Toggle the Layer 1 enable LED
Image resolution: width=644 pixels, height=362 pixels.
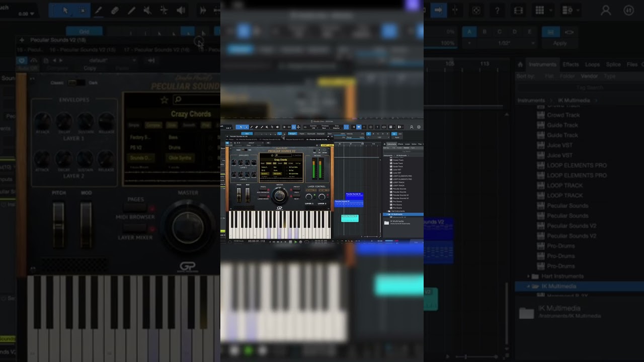point(314,195)
